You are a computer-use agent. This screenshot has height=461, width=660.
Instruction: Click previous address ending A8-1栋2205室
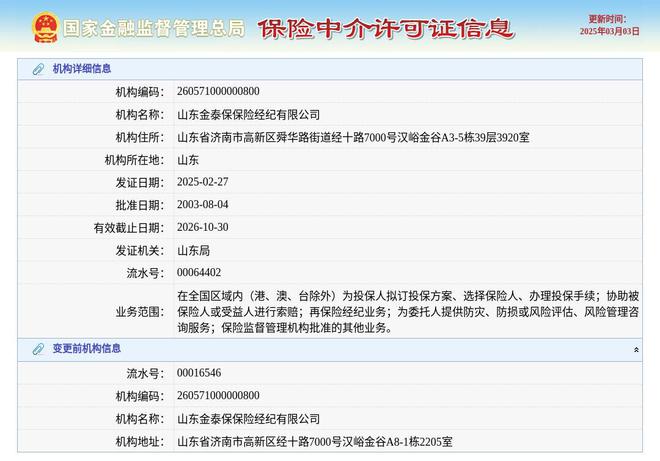click(x=314, y=442)
